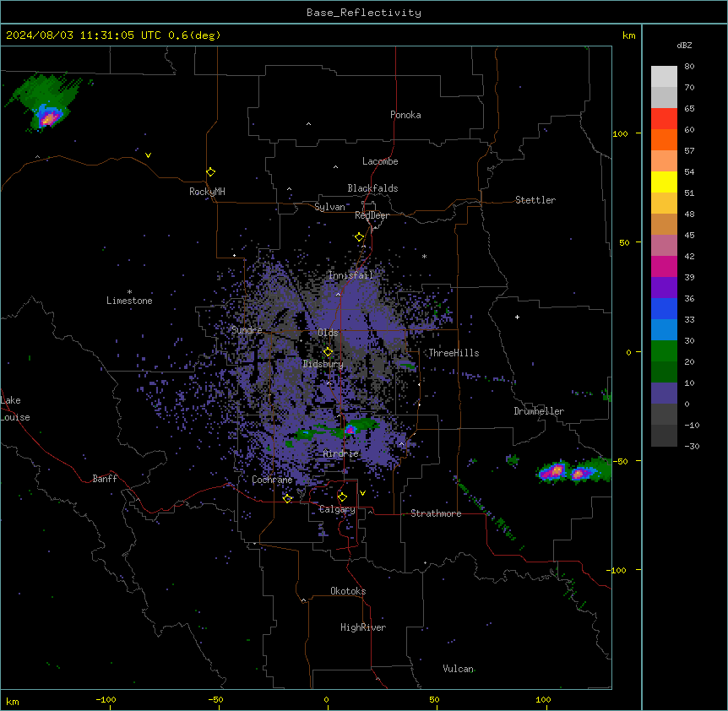This screenshot has height=711, width=728.
Task: Click the Limestone label
Action: click(x=129, y=301)
